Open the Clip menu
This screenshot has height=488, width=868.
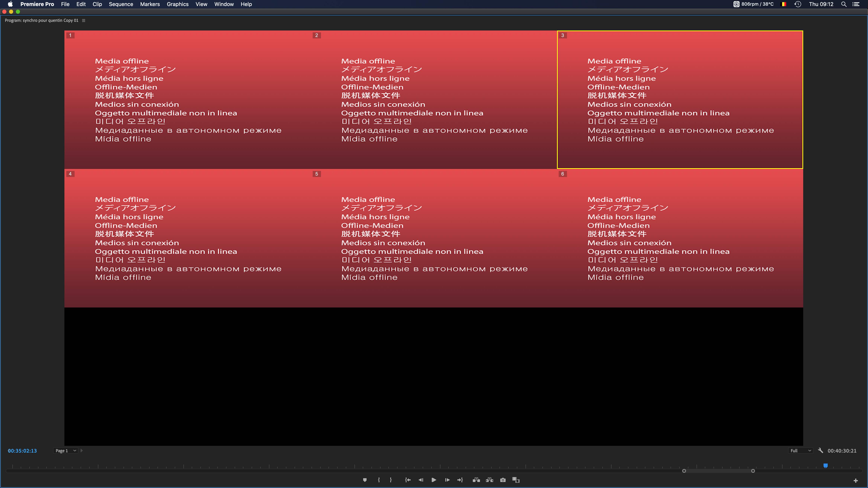(x=97, y=4)
